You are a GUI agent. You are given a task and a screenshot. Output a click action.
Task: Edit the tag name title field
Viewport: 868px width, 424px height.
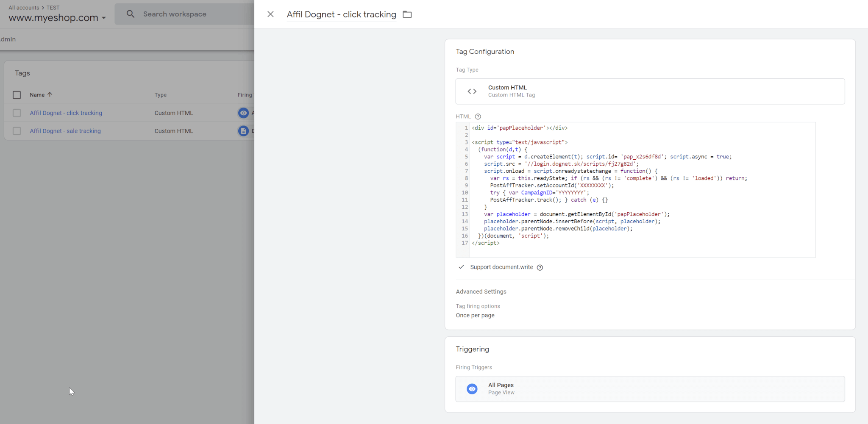[x=341, y=14]
